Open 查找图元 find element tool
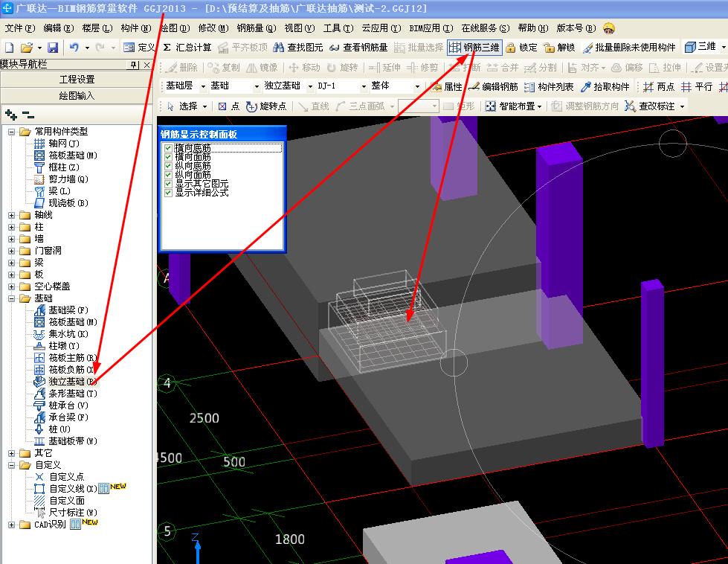The height and width of the screenshot is (564, 728). 298,48
